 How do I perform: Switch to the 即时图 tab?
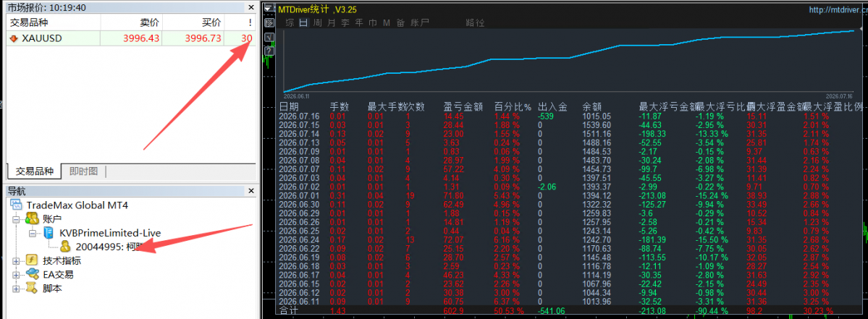coord(83,171)
